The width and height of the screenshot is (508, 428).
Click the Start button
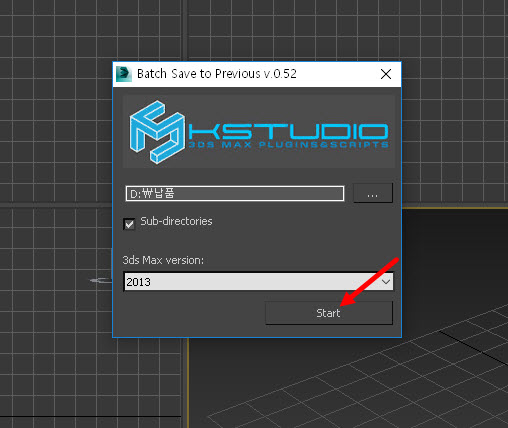pos(329,313)
